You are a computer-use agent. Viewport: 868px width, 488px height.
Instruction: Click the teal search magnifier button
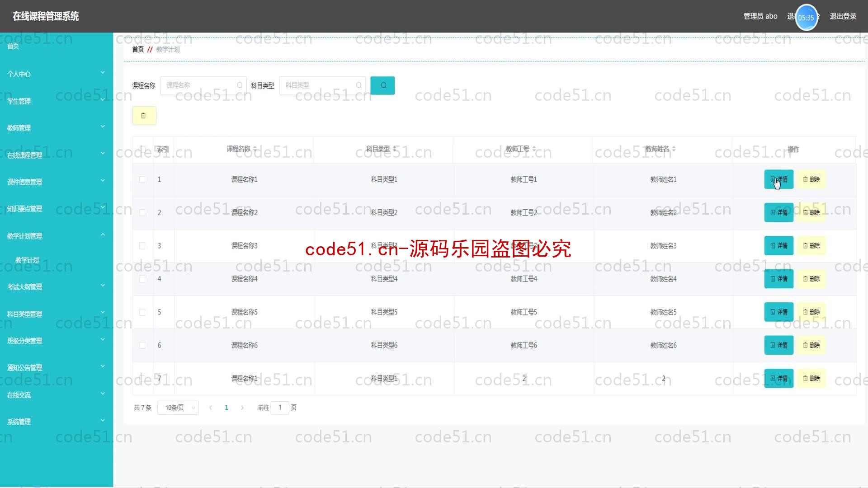[382, 85]
